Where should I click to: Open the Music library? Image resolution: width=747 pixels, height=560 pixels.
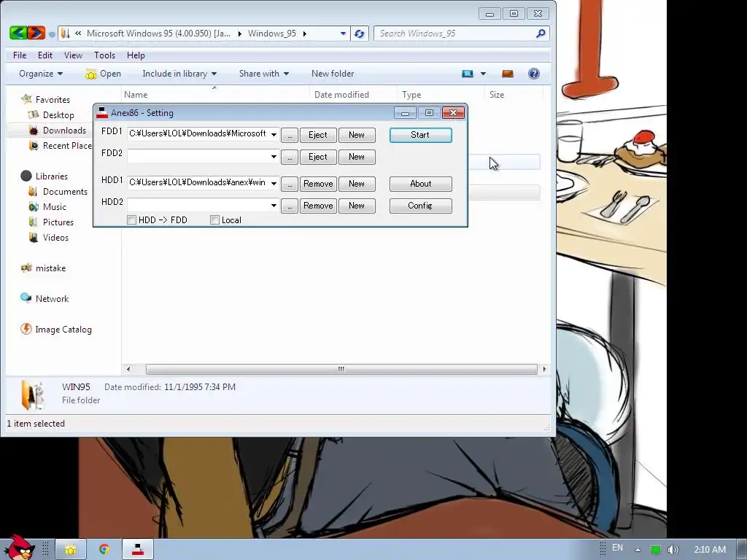[x=47, y=206]
